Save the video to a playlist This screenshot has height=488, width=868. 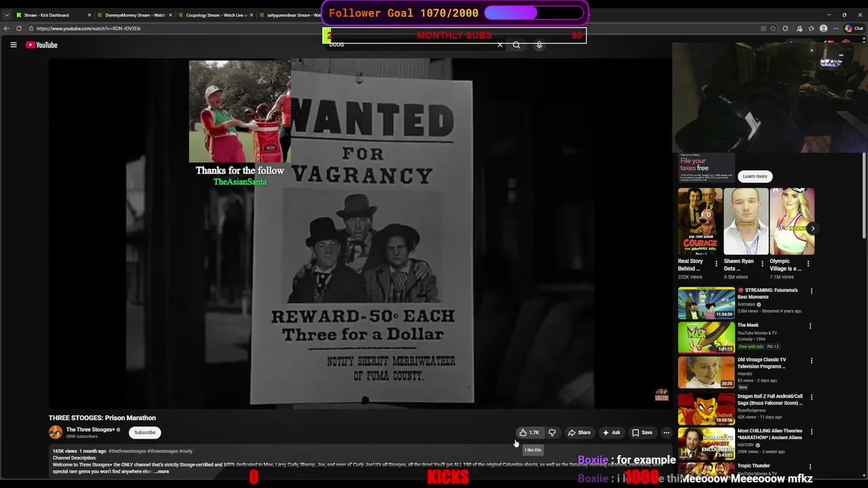tap(642, 432)
